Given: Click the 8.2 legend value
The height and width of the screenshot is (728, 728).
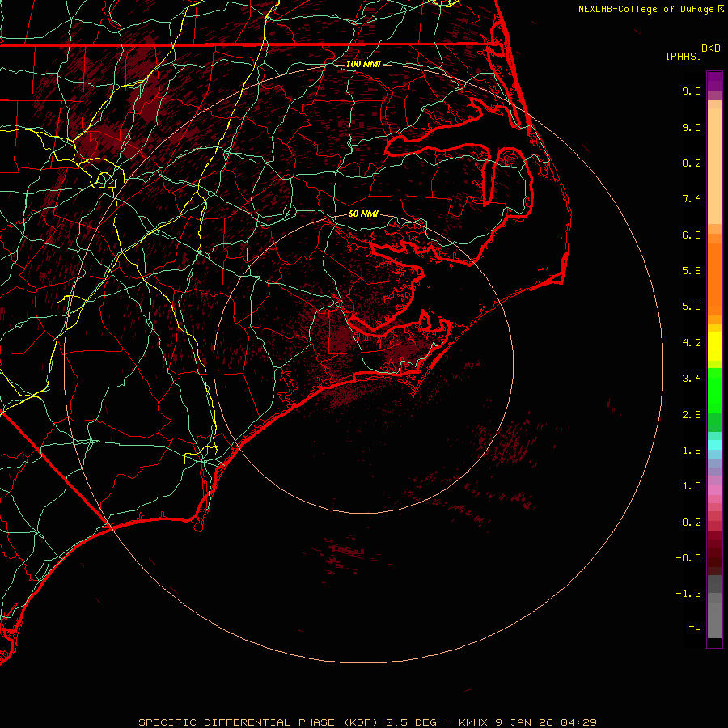Looking at the screenshot, I should pos(692,163).
